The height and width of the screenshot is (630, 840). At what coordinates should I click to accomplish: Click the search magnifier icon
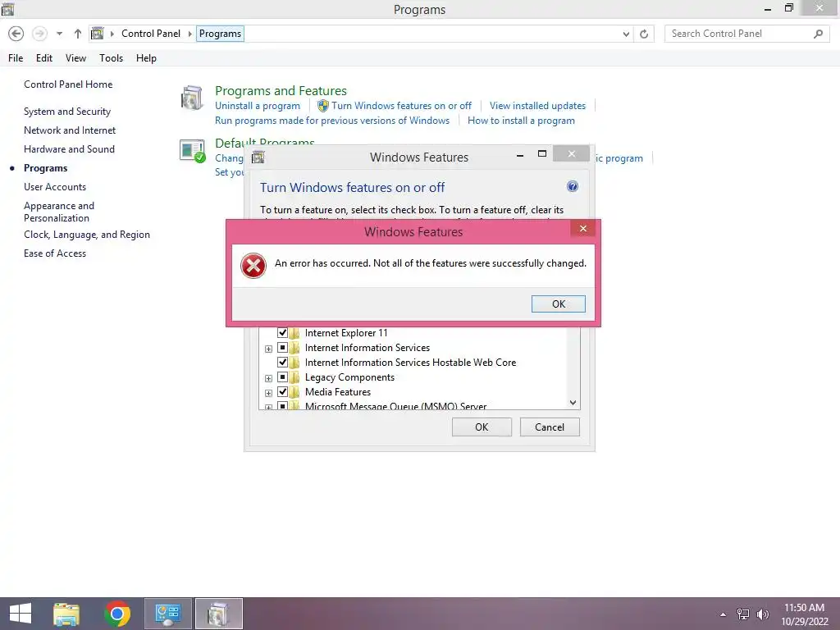pos(818,34)
